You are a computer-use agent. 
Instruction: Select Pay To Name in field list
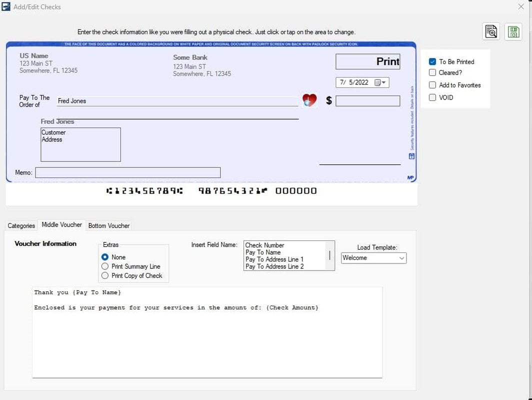coord(263,252)
